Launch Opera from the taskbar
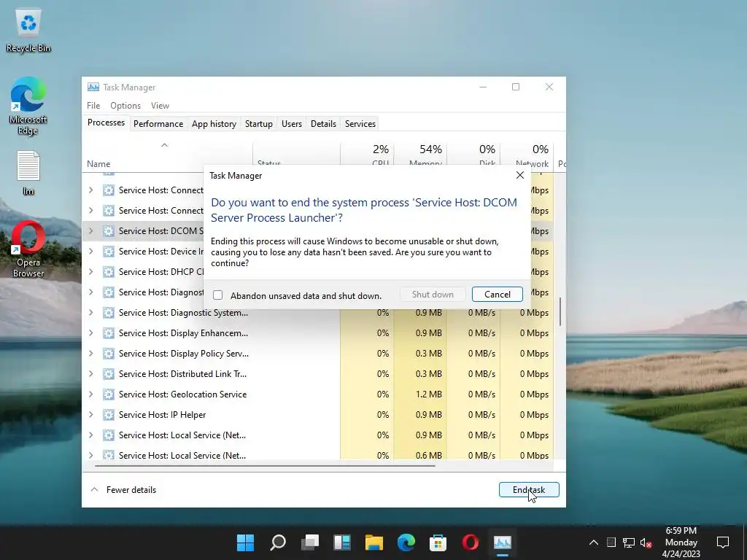Screen dimensions: 747x560 tap(471, 542)
